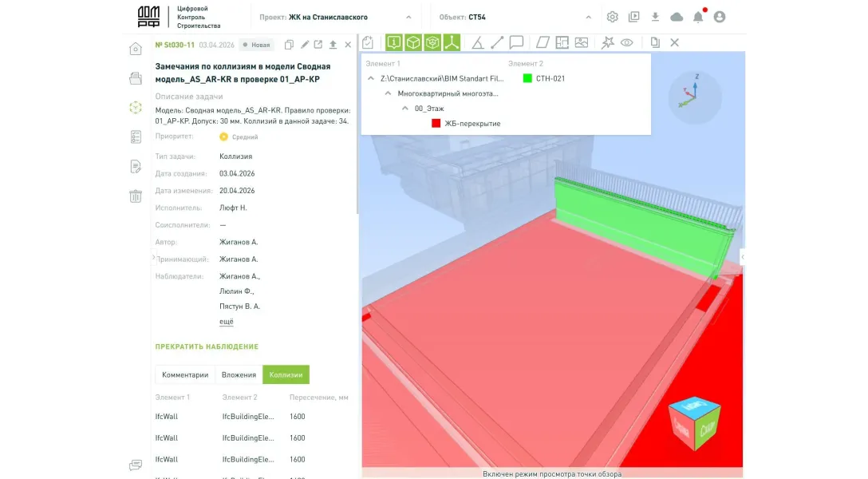Click the 20.04.2026 modification date
The image size is (868, 479).
coord(237,191)
